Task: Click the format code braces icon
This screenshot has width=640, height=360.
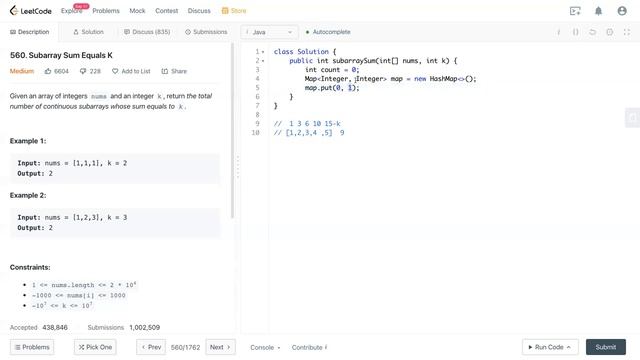Action: [575, 32]
